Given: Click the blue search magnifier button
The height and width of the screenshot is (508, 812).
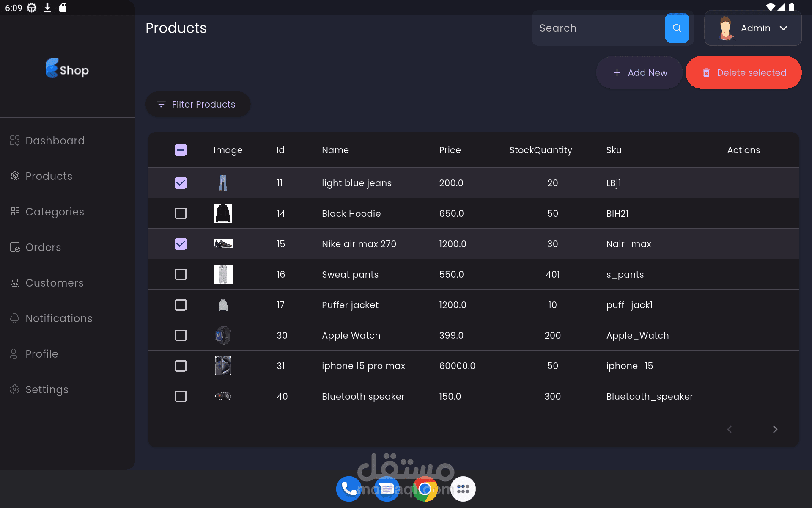Looking at the screenshot, I should 677,28.
